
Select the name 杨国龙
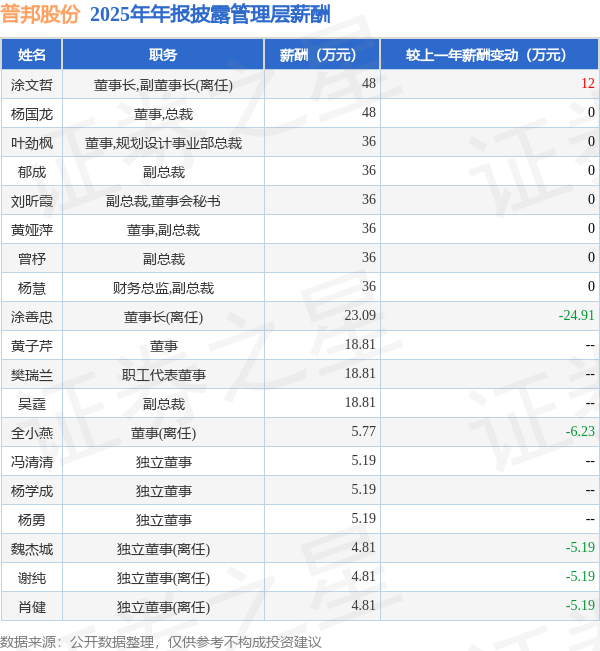point(32,114)
